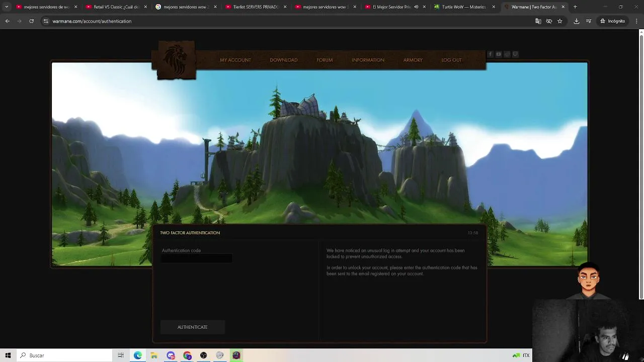Go back to previous page
Viewport: 644px width, 362px height.
[x=7, y=21]
